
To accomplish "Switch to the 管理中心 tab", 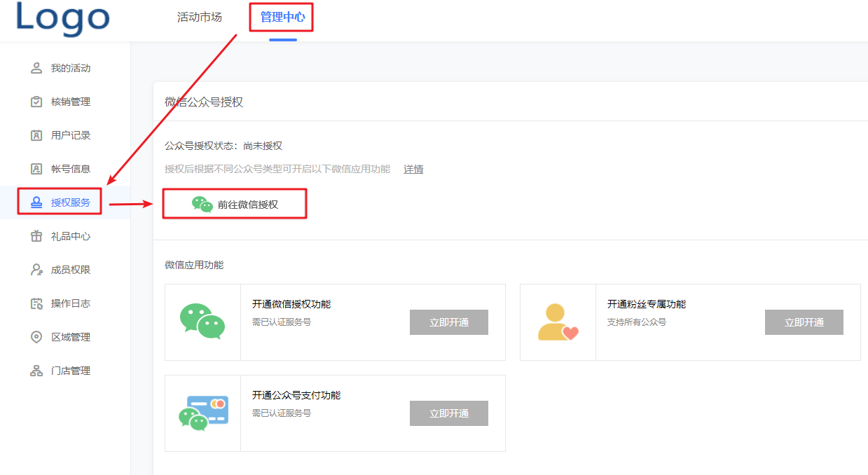I will click(282, 17).
